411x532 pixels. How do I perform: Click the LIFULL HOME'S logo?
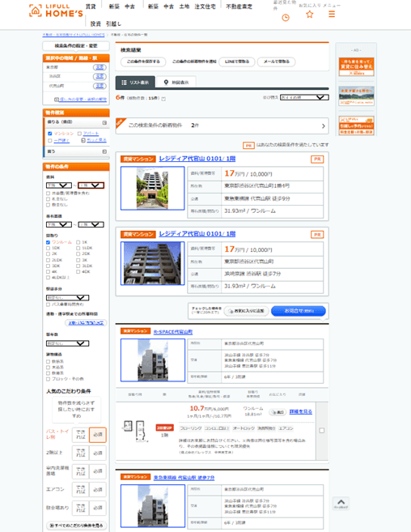(x=56, y=11)
